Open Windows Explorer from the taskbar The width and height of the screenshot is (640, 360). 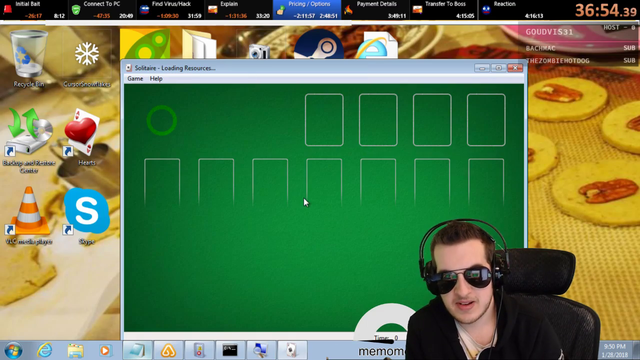[76, 350]
